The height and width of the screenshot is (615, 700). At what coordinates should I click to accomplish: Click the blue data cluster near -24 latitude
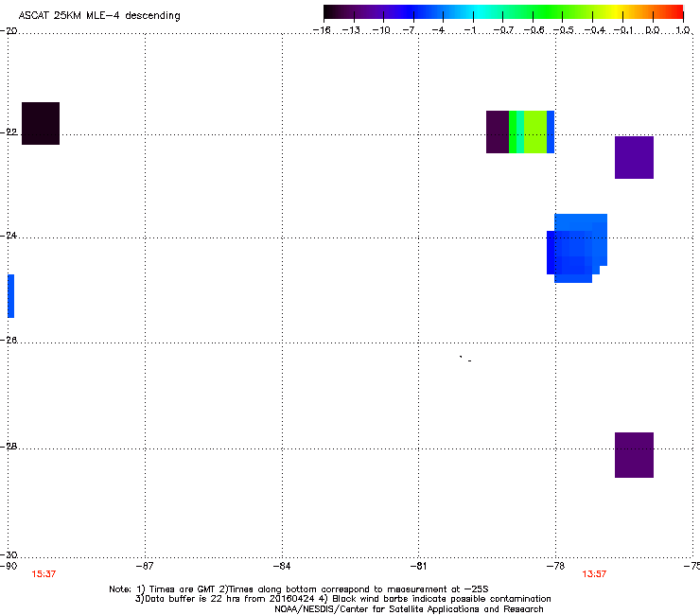[577, 248]
